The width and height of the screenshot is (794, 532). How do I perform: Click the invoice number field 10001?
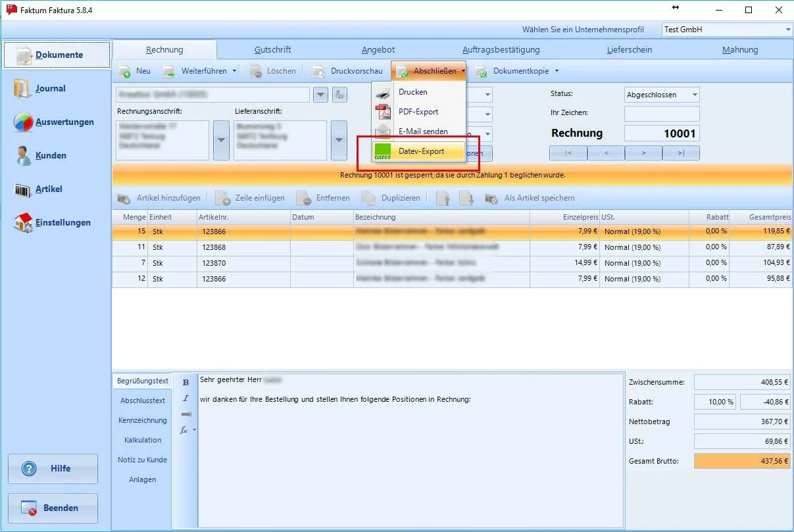point(662,133)
